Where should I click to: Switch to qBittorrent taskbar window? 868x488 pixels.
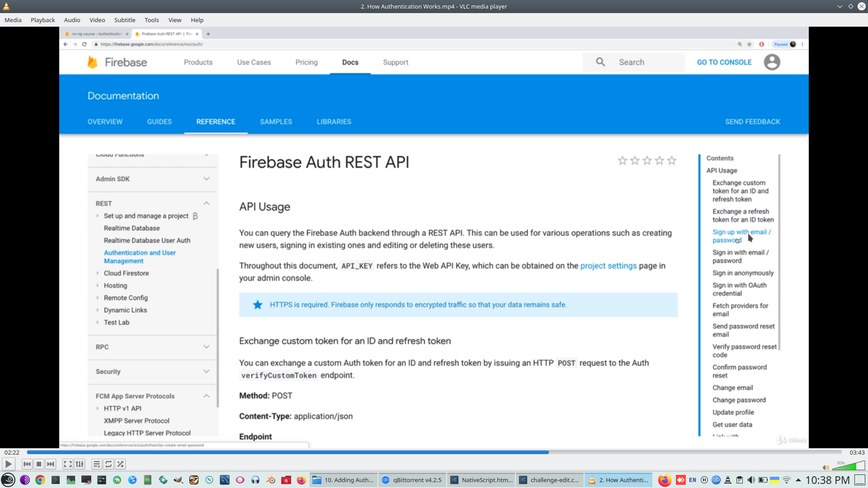tap(412, 480)
